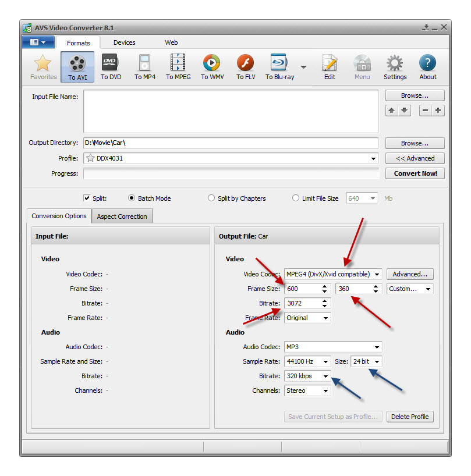This screenshot has height=476, width=471.
Task: Choose the To MP4 format
Action: pyautogui.click(x=145, y=67)
